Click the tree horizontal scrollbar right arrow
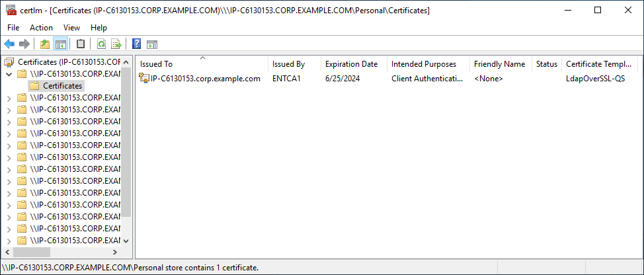Viewport: 644px width, 275px height. pyautogui.click(x=115, y=252)
